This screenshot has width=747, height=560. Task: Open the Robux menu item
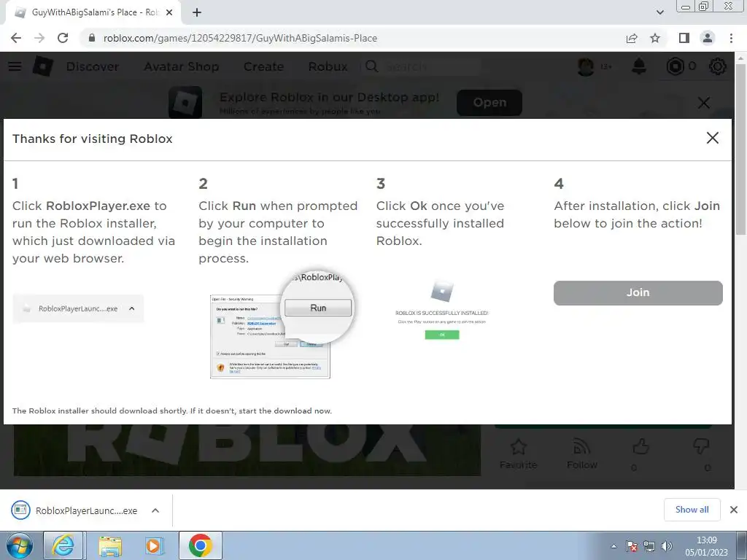point(328,66)
